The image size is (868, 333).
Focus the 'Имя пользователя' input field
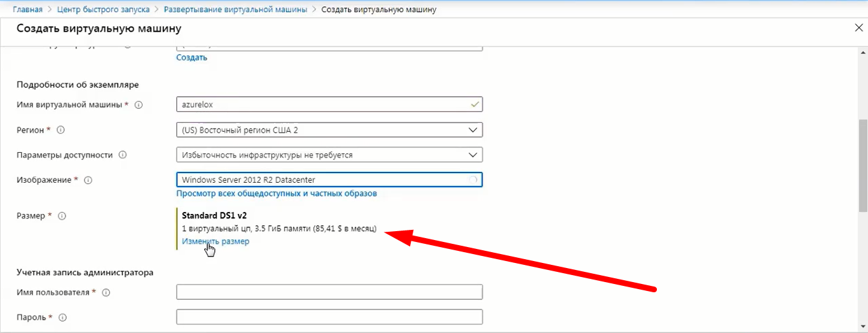(x=329, y=292)
